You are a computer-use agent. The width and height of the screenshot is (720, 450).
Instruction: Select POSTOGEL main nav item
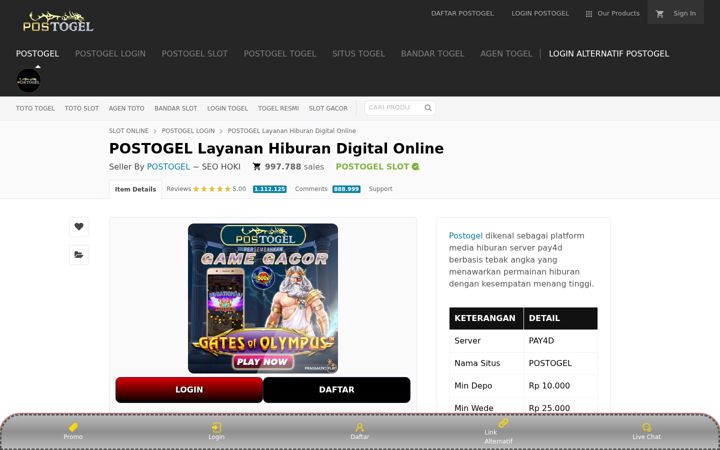point(37,54)
